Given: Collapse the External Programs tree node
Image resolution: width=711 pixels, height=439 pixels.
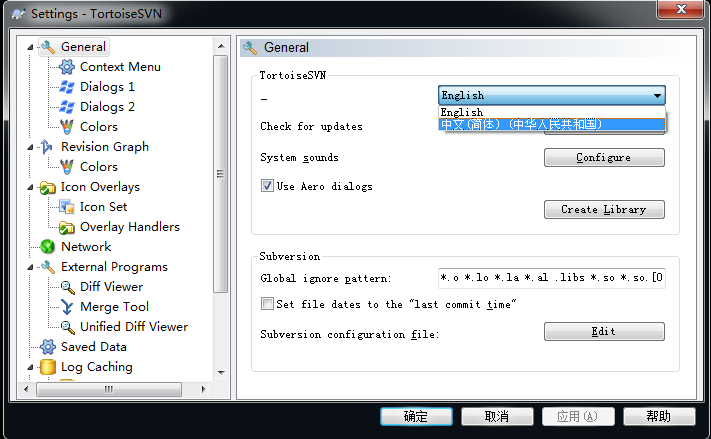Looking at the screenshot, I should tap(30, 267).
